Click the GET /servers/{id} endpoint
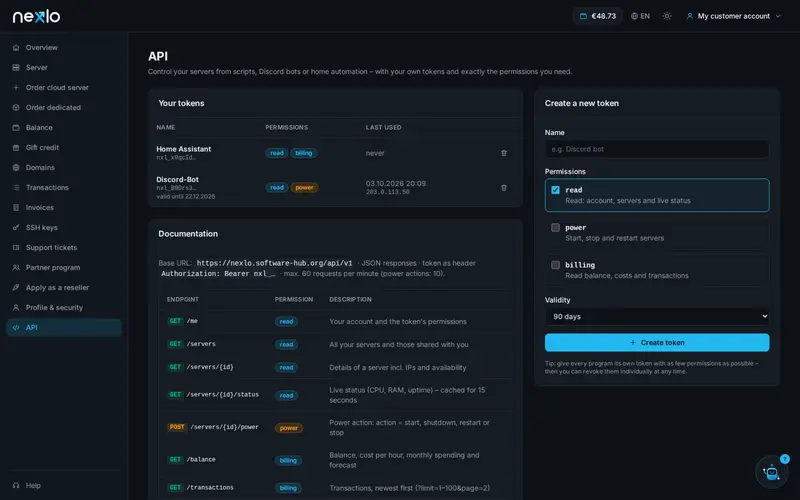 tap(201, 367)
